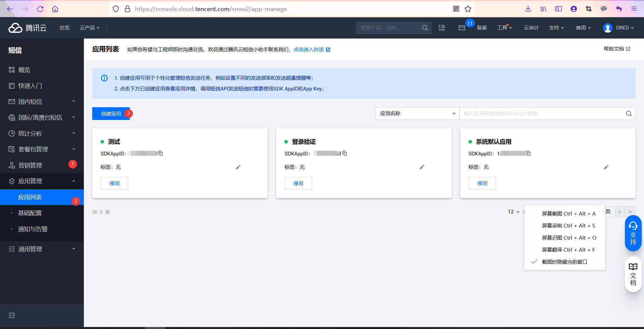Open the QR code icon in the address bar
The image size is (644, 329).
click(456, 9)
